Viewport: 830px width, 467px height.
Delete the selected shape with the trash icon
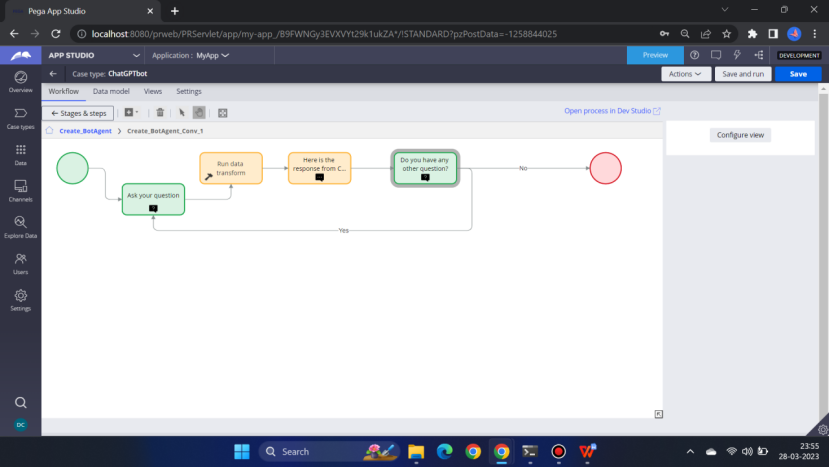pos(160,113)
